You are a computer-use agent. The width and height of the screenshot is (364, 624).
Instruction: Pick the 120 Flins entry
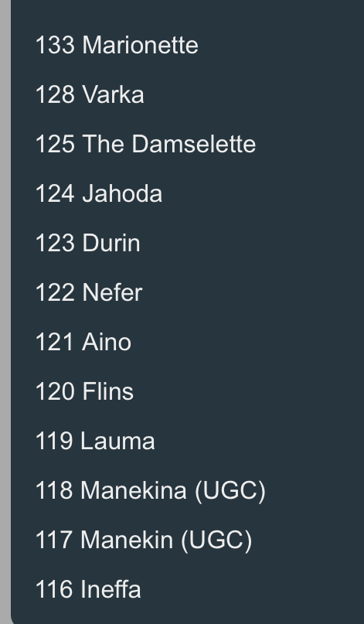(188, 391)
